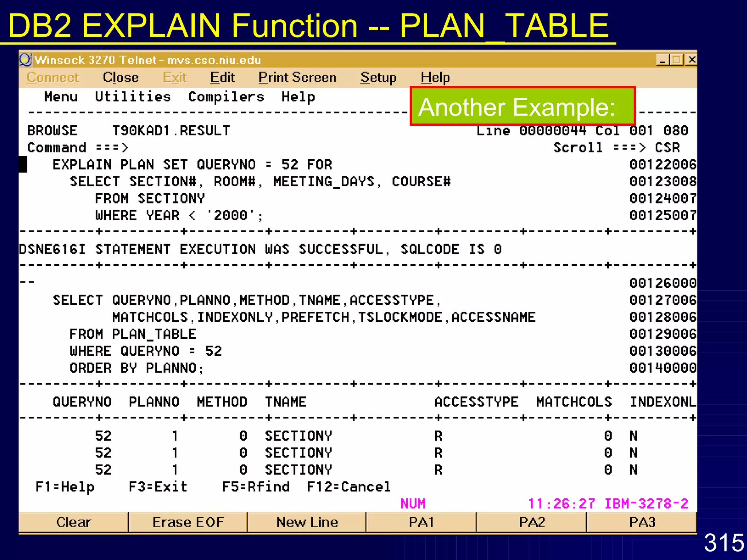Minimize the Winsock 3270 Telnet window
Viewport: 747px width, 560px height.
tap(662, 60)
